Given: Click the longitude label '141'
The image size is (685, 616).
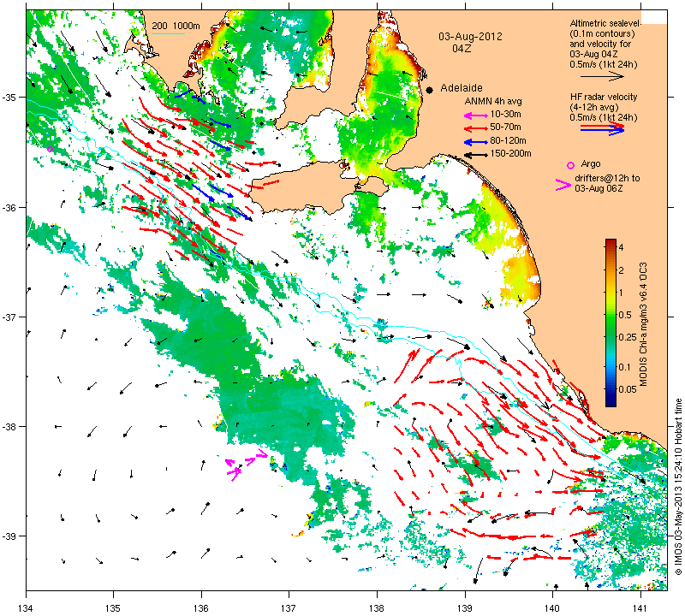Looking at the screenshot, I should [x=640, y=608].
